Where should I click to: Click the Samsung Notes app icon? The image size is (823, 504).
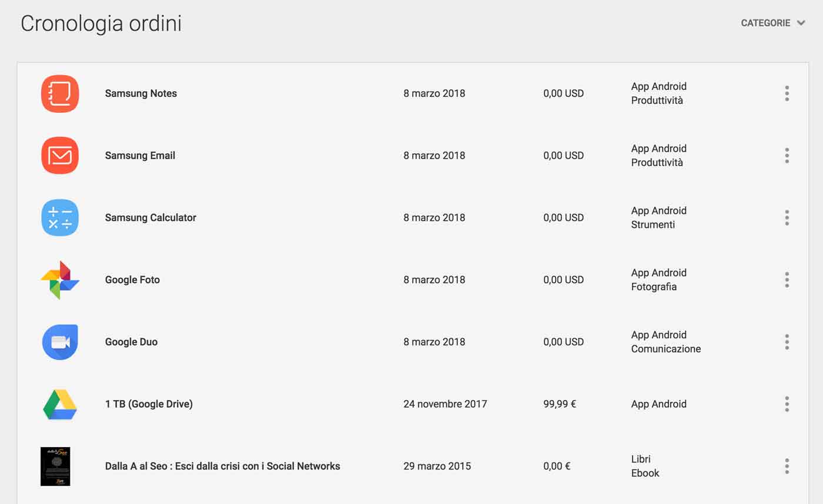click(60, 93)
